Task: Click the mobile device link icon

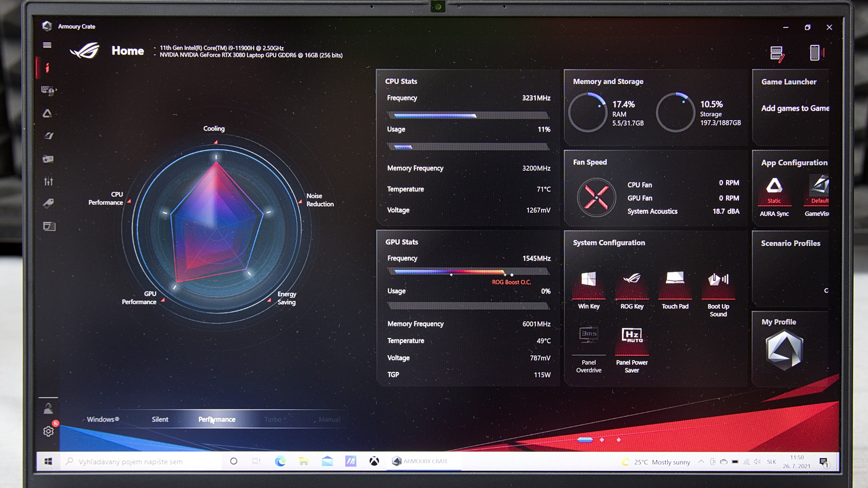Action: 815,53
